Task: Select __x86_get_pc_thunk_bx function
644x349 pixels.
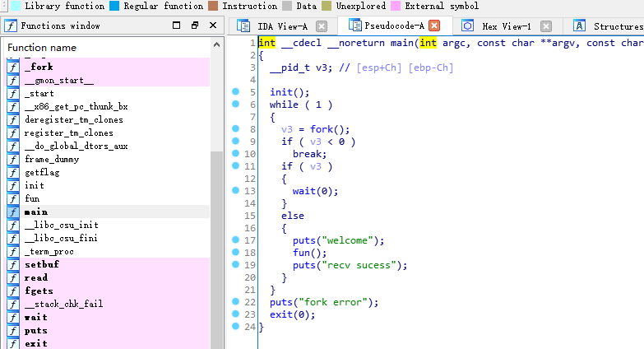Action: (108, 106)
